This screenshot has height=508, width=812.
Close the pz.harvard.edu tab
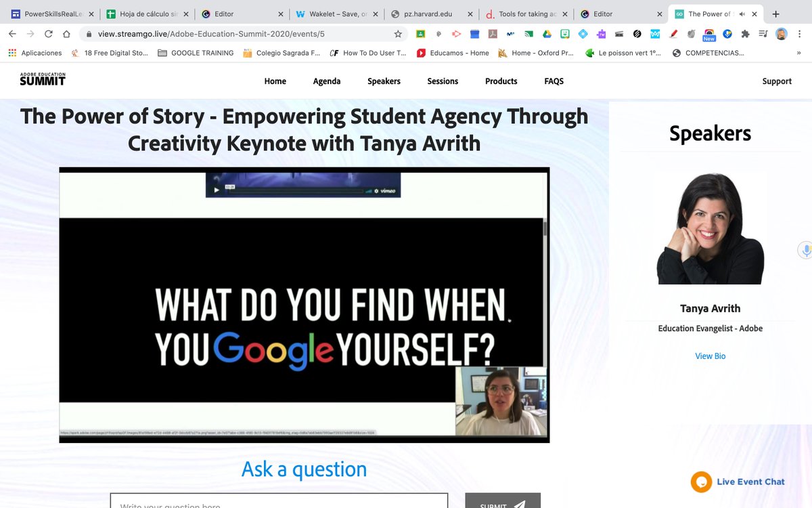point(470,14)
